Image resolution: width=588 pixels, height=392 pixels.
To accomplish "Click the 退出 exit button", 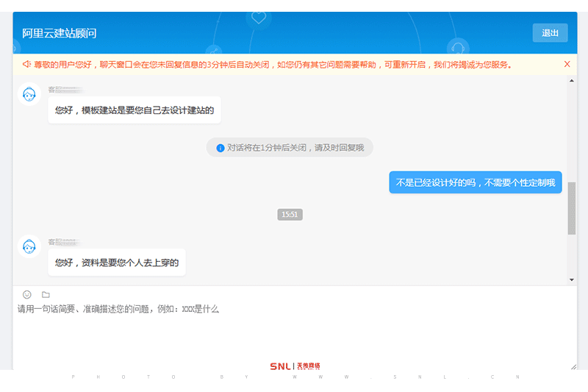I will [550, 33].
